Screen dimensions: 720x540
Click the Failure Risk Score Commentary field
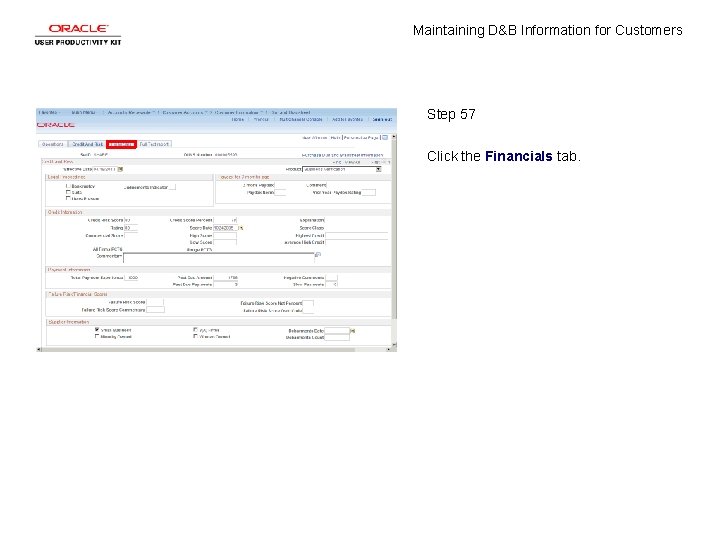[x=155, y=310]
